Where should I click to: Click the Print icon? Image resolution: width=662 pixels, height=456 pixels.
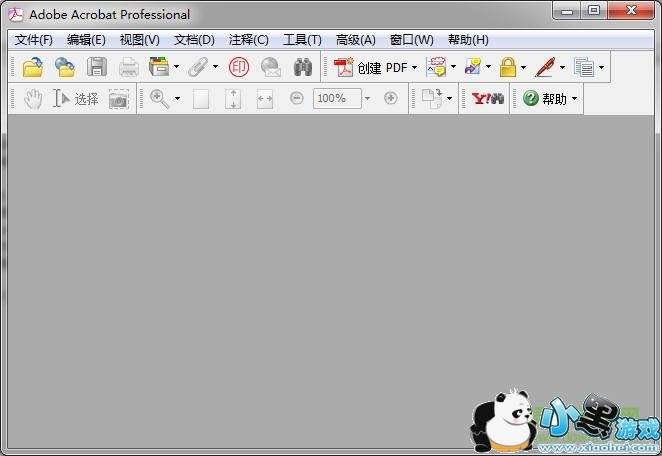(x=129, y=67)
